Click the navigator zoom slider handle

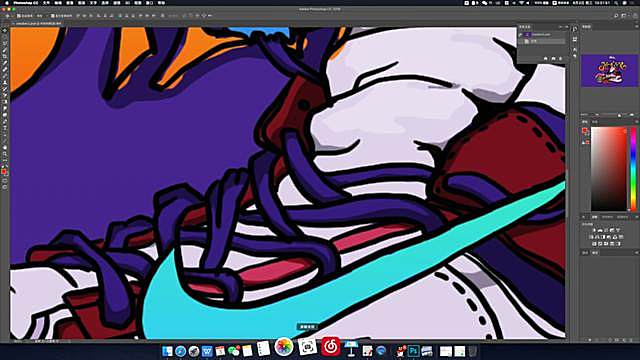620,116
